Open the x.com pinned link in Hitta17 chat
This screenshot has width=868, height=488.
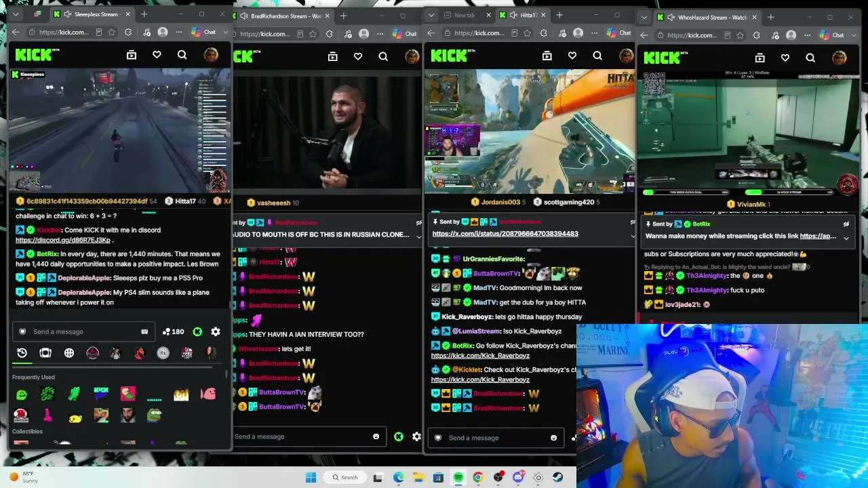(505, 234)
